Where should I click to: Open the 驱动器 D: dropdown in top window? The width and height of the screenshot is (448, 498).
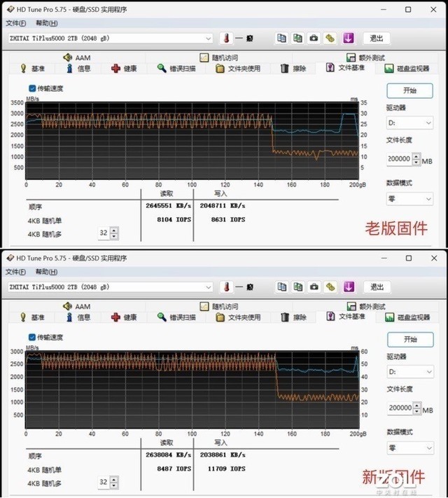point(409,123)
